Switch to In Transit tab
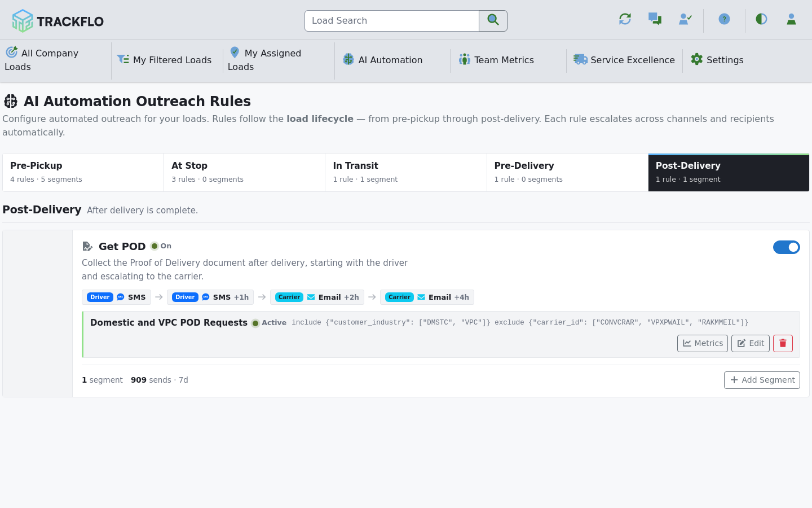 click(x=405, y=172)
